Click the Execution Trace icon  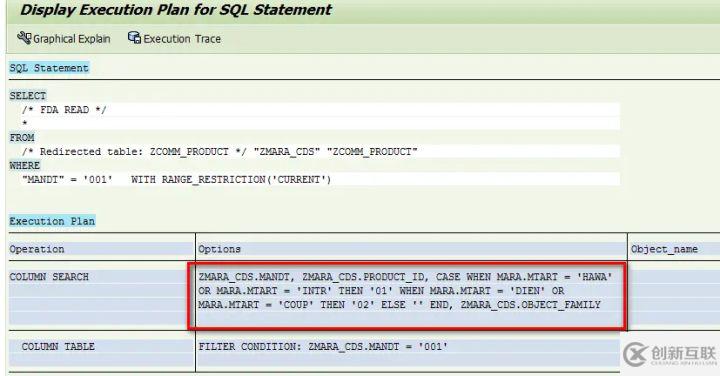tap(134, 38)
